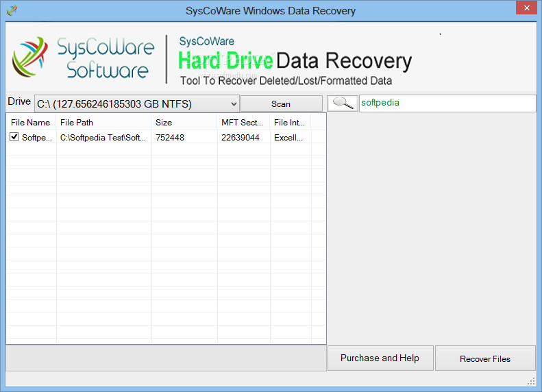
Task: Select the Softpe... file name text
Action: (37, 137)
